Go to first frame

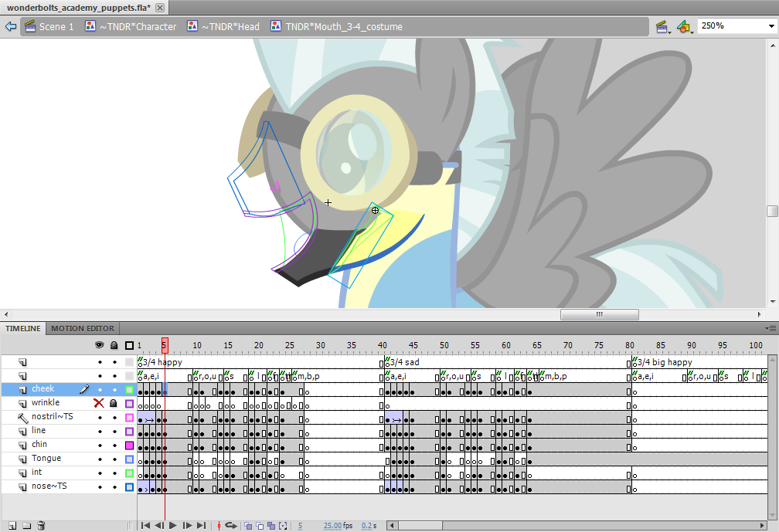click(x=145, y=526)
